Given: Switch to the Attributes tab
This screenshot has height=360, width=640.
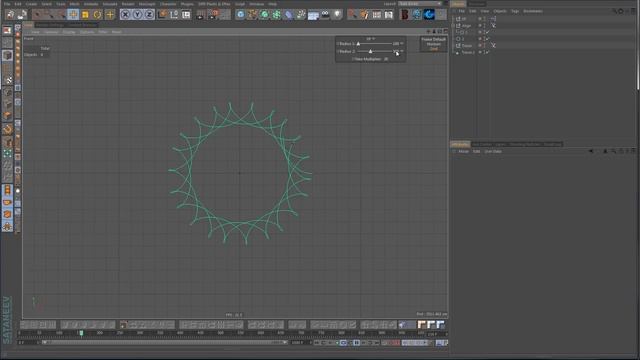Looking at the screenshot, I should click(x=460, y=144).
